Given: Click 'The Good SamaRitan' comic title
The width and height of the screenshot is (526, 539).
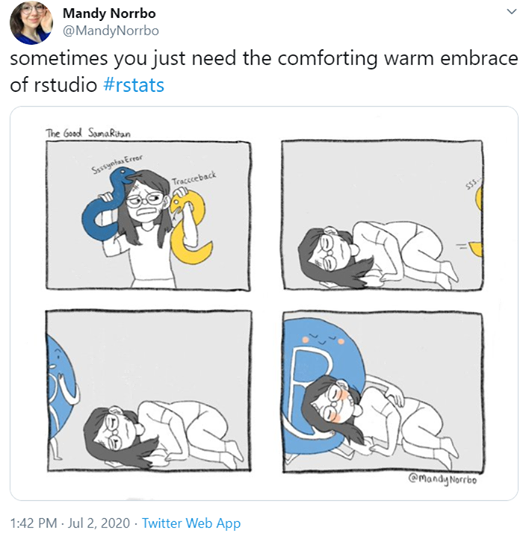Looking at the screenshot, I should click(x=88, y=133).
